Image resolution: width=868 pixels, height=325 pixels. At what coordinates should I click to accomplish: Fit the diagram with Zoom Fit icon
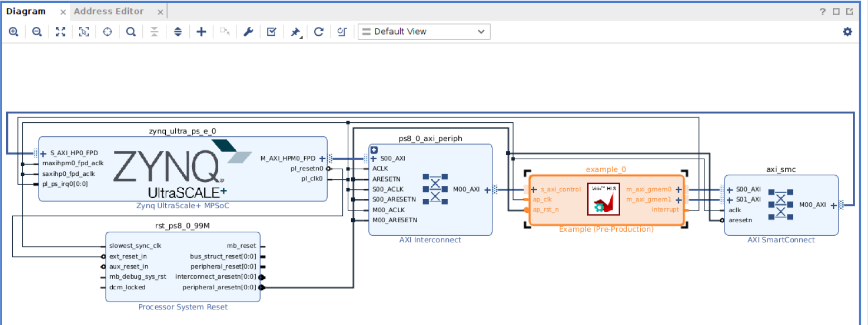click(60, 32)
